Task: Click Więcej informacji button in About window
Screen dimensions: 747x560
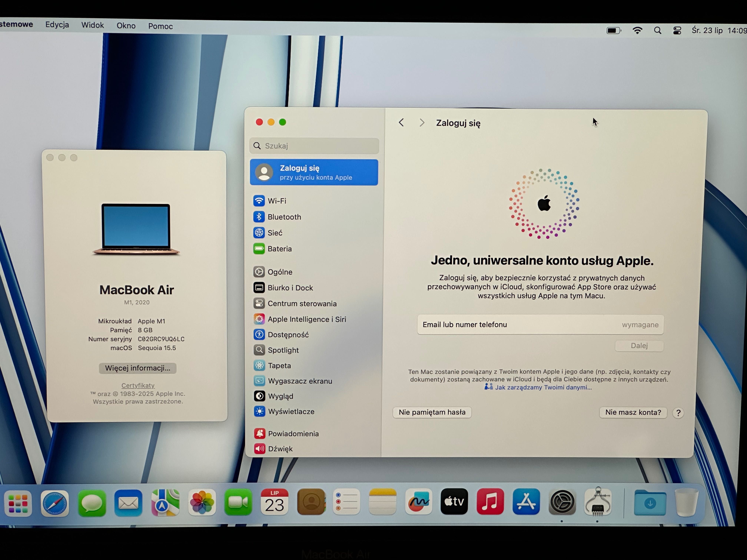Action: (138, 368)
